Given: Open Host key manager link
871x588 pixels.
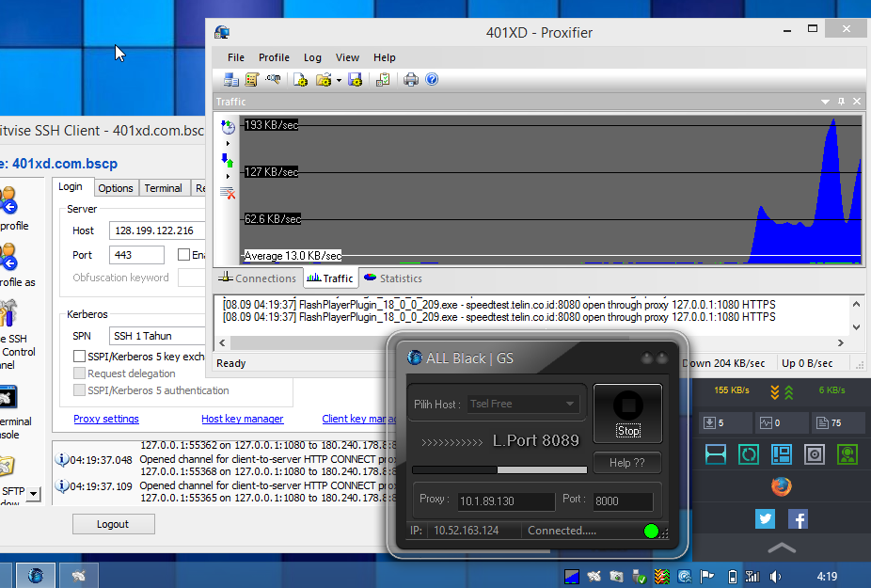Looking at the screenshot, I should coord(242,419).
